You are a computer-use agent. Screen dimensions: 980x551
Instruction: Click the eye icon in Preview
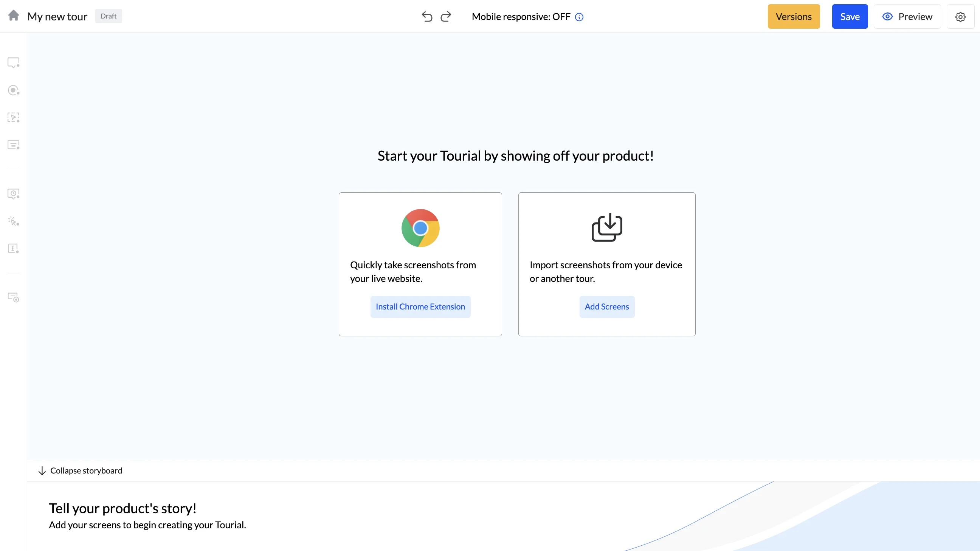(x=887, y=17)
